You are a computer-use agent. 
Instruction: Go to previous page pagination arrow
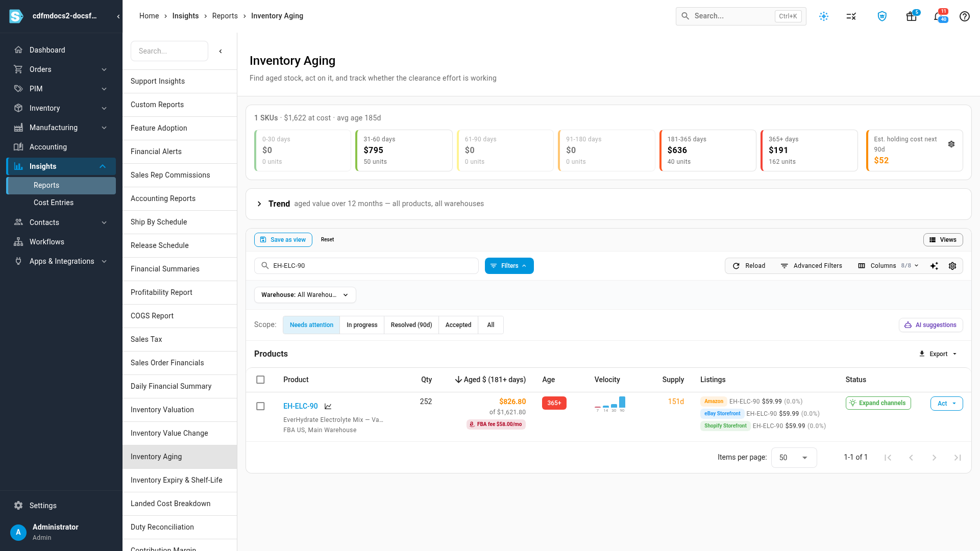click(911, 458)
